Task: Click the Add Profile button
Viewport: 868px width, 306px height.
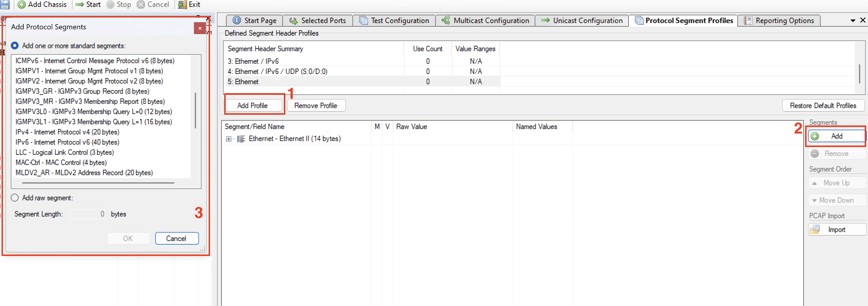Action: tap(252, 106)
